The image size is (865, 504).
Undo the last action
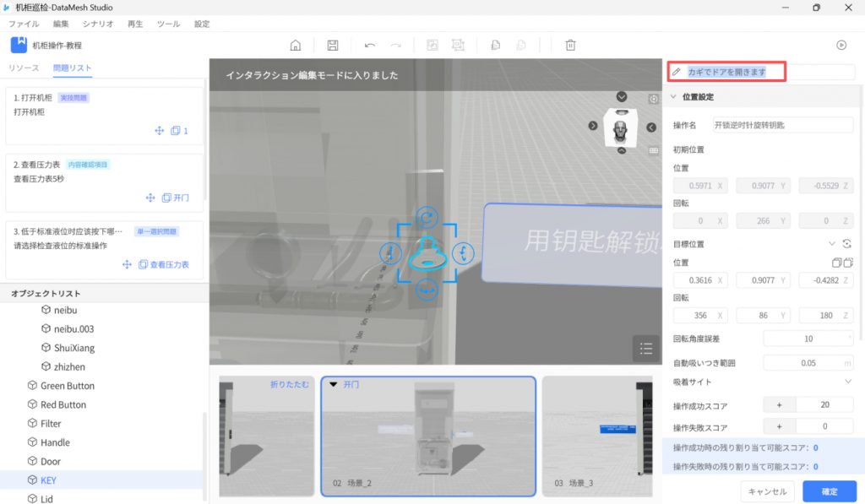(x=370, y=46)
